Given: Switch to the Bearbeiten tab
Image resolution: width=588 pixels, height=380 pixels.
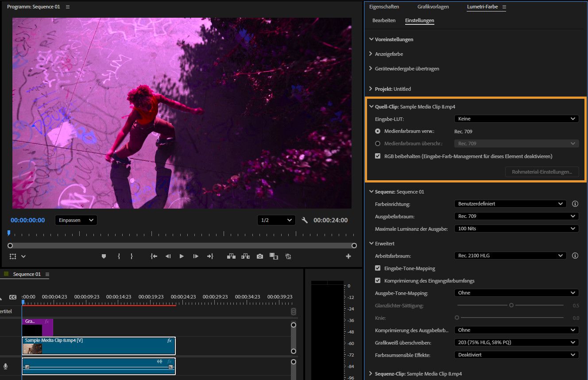Looking at the screenshot, I should [x=383, y=20].
